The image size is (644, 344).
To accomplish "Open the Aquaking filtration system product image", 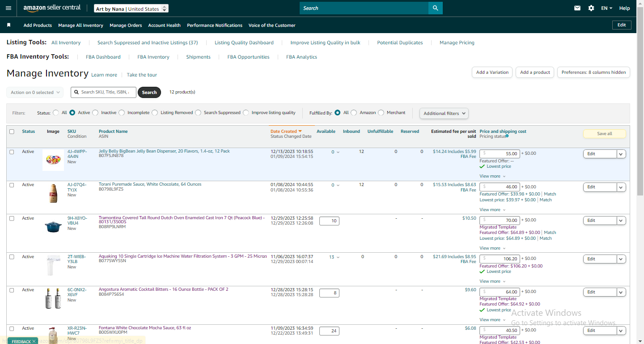I will (x=53, y=265).
